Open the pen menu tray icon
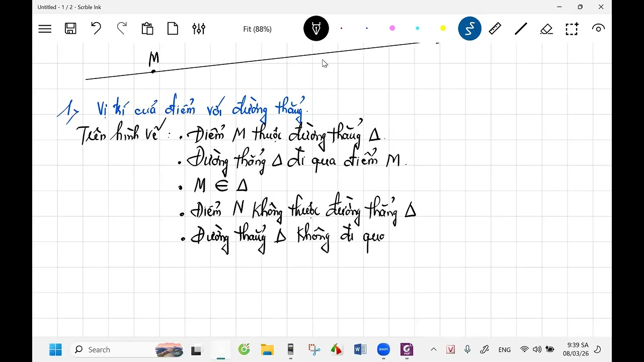This screenshot has height=362, width=644. (x=485, y=349)
